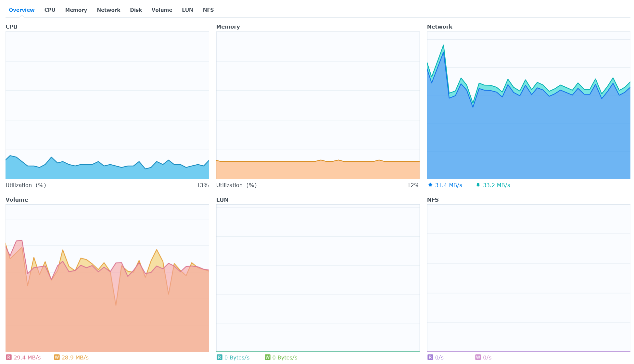
Task: Select the Overview tab
Action: [x=21, y=10]
